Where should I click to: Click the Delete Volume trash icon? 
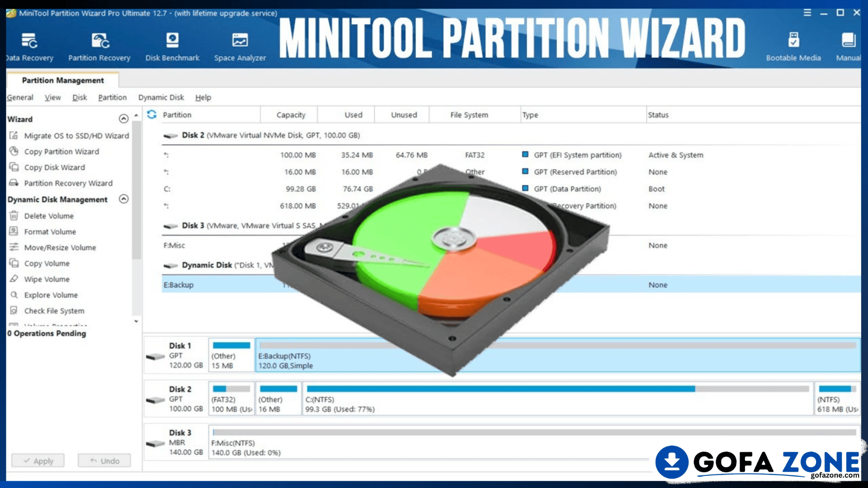[14, 216]
